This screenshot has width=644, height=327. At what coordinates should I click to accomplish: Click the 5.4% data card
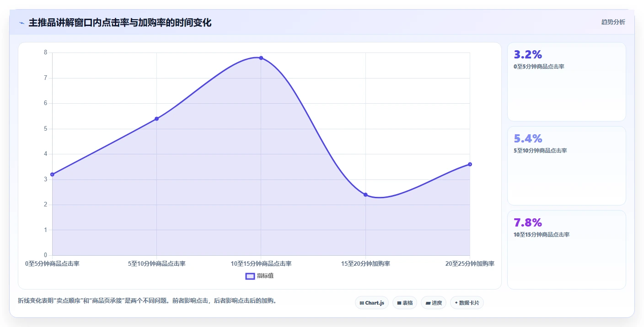point(566,166)
